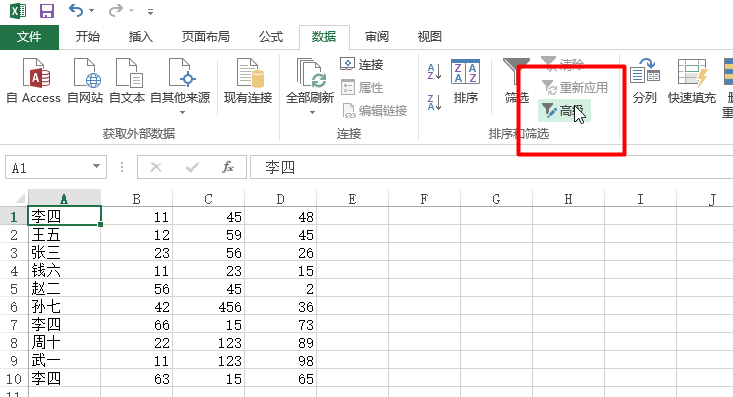Click the 全部刷新 icon
Screen dimensions: 733x397
click(x=310, y=73)
